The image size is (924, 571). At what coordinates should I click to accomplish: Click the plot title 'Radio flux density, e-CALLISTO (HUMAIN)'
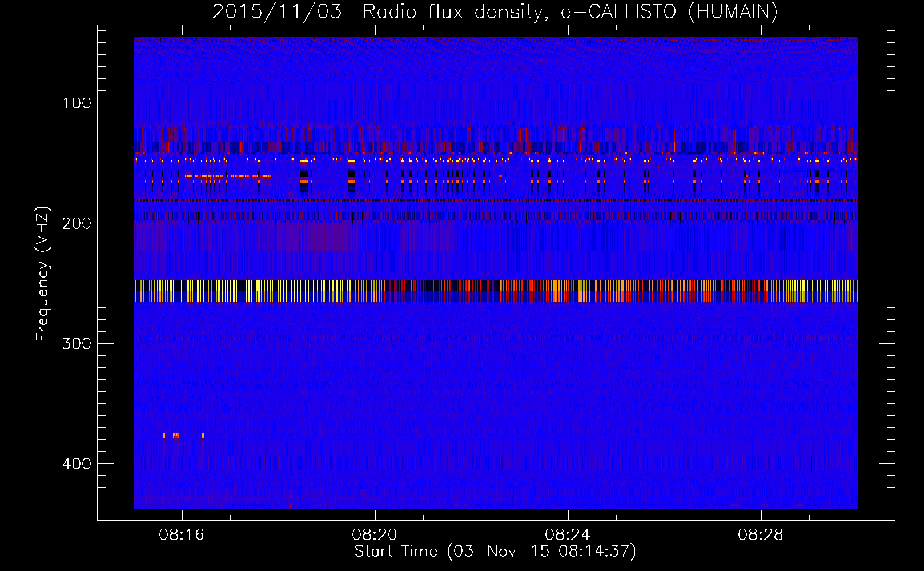(570, 12)
